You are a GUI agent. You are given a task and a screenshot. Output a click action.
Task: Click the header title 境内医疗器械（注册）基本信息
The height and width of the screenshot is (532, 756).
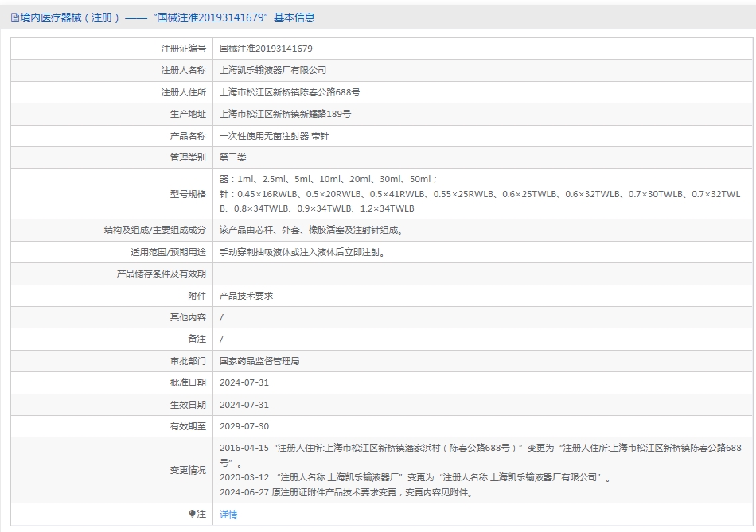[x=167, y=17]
